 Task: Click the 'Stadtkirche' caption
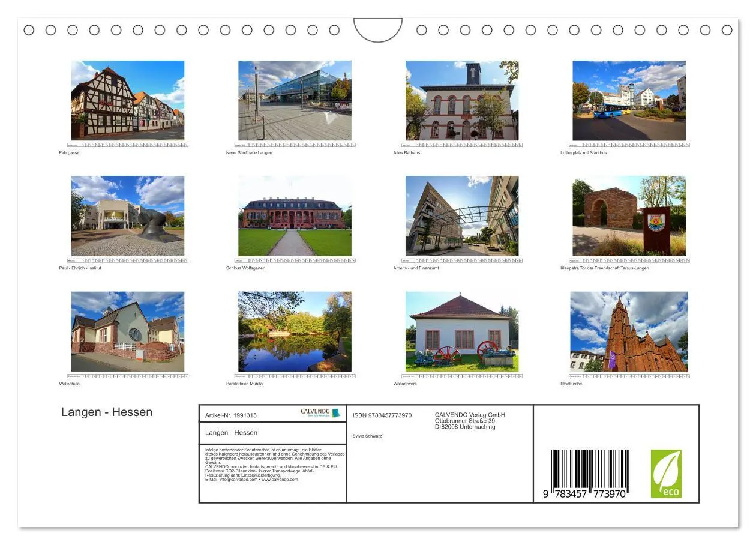(x=571, y=384)
